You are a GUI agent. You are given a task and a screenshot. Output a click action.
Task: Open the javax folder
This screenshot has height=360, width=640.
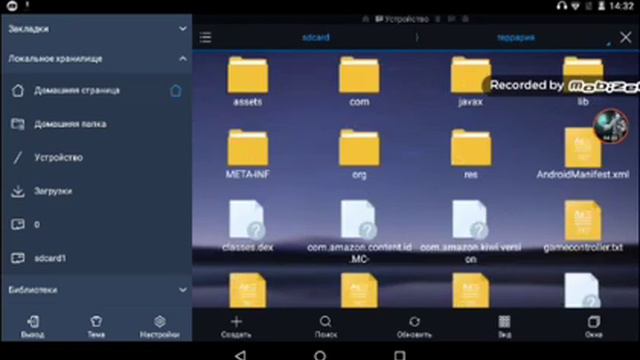tap(470, 82)
